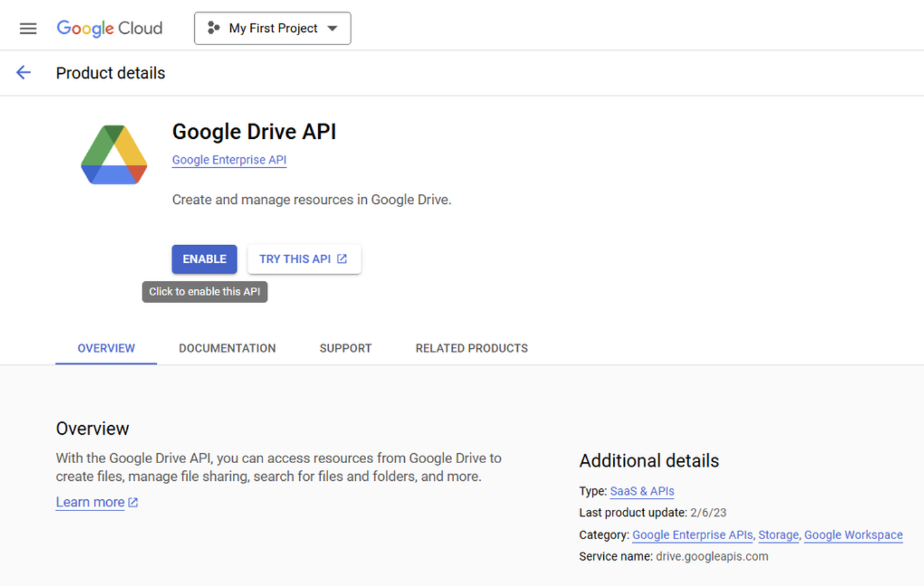
Task: Open the My First Project selector
Action: pyautogui.click(x=272, y=28)
